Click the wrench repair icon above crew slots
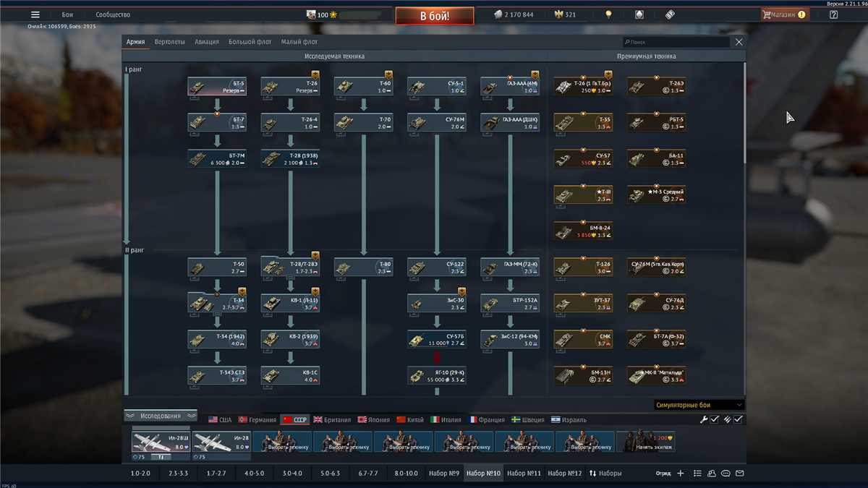 (704, 419)
